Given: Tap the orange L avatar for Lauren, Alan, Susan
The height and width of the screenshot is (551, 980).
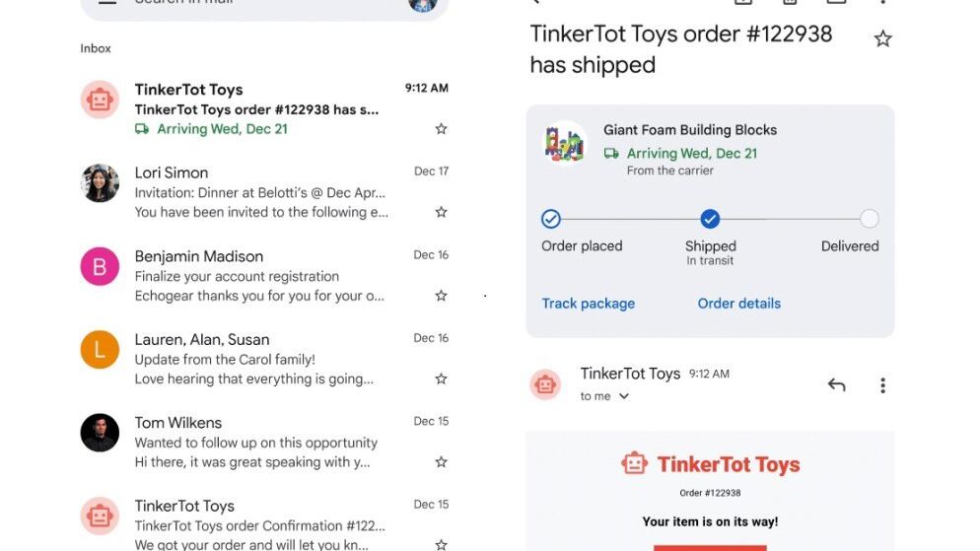Looking at the screenshot, I should (100, 349).
